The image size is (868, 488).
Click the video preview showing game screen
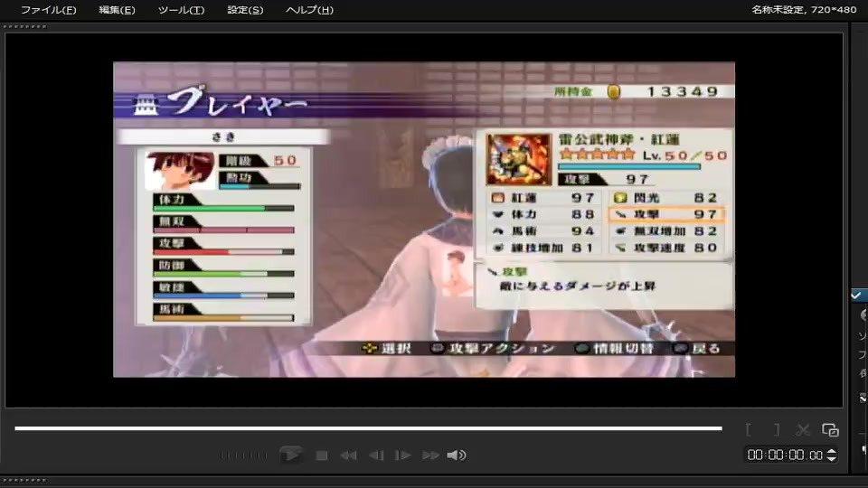(x=424, y=220)
